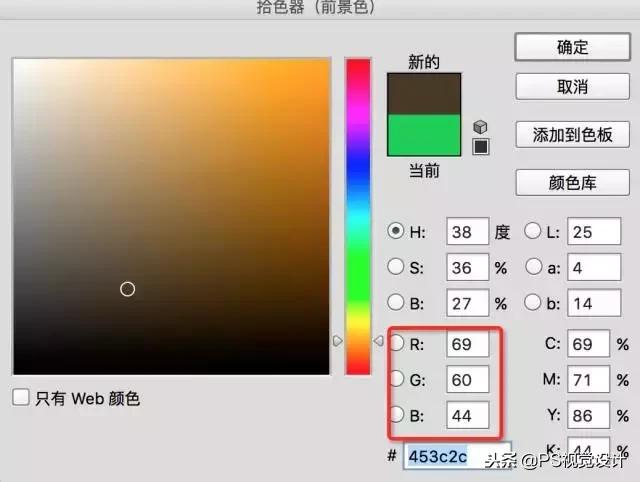This screenshot has height=482, width=640.
Task: Select the RGB B blue radio button
Action: click(396, 415)
